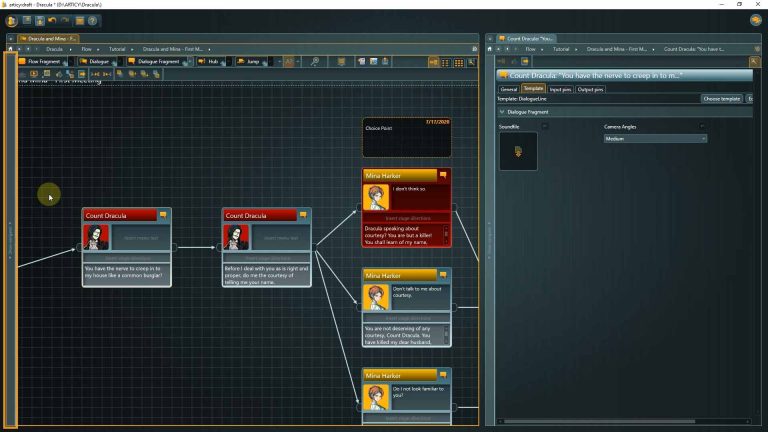This screenshot has height=432, width=768.
Task: Click the image export icon in flow toolbar
Action: (x=373, y=61)
